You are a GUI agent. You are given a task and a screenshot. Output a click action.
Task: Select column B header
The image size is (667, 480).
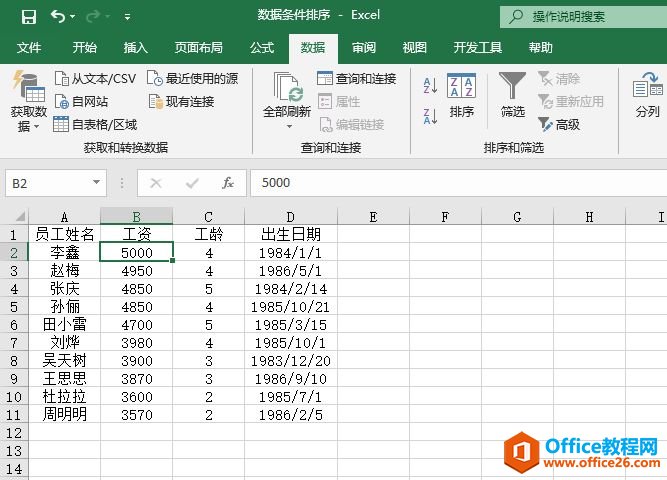pyautogui.click(x=137, y=217)
